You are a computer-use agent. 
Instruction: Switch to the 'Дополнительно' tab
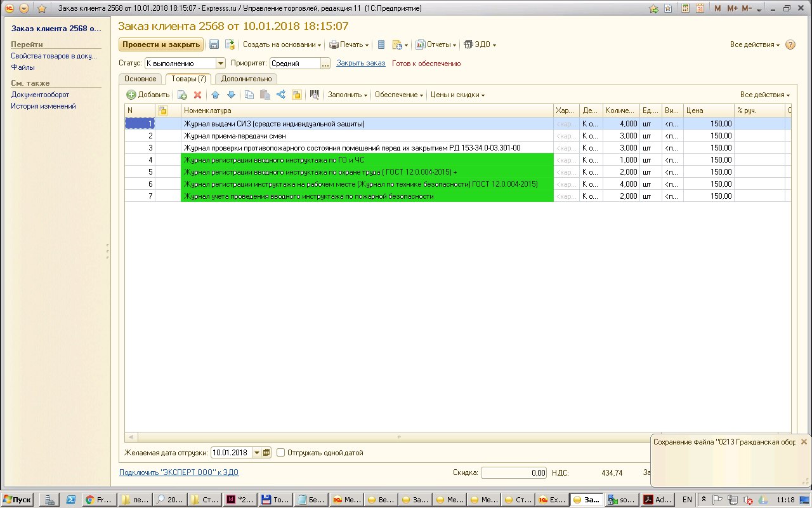click(x=246, y=79)
